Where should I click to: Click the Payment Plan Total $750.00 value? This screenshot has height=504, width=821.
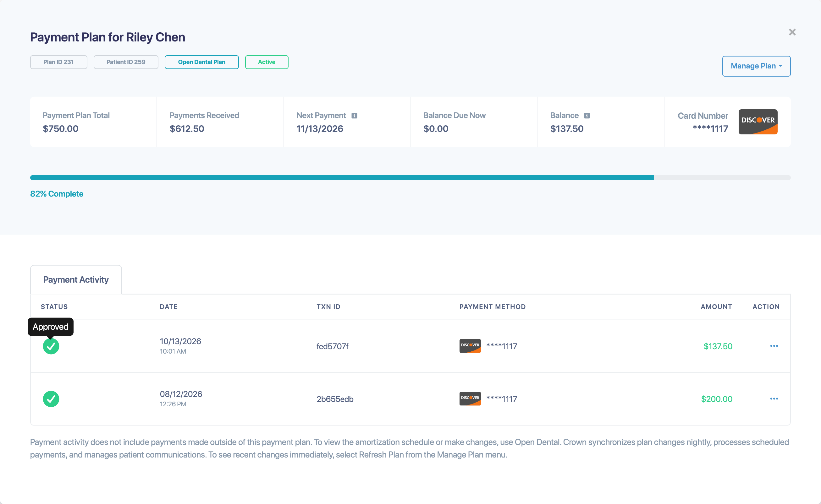(60, 129)
